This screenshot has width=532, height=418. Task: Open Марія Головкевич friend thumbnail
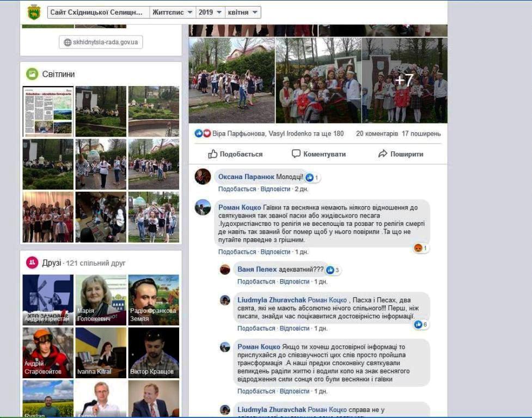pyautogui.click(x=101, y=300)
